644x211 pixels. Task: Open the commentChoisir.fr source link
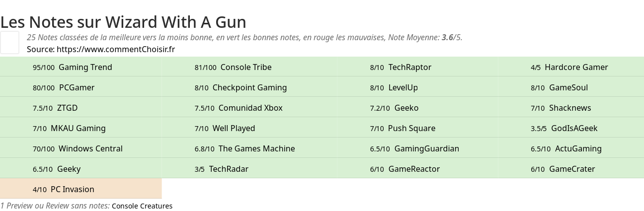(x=115, y=49)
